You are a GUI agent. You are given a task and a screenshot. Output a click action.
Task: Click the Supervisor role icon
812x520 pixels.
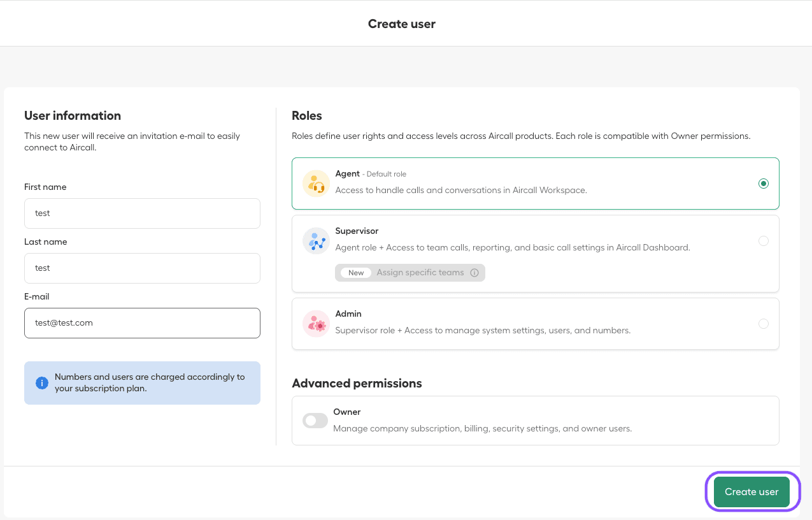click(x=316, y=241)
